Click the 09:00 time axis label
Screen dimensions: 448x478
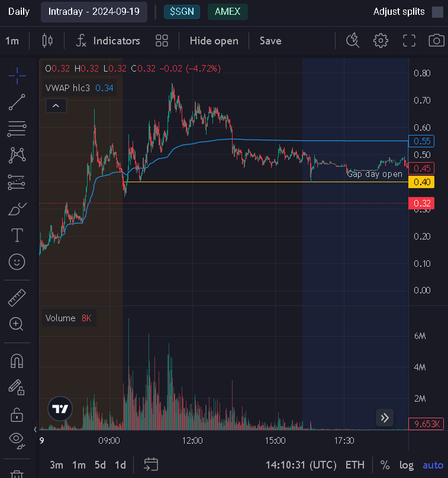tap(109, 441)
